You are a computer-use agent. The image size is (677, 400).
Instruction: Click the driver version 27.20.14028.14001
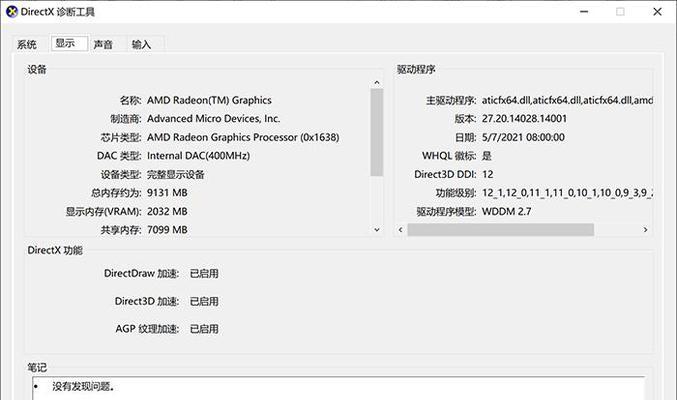[x=524, y=119]
